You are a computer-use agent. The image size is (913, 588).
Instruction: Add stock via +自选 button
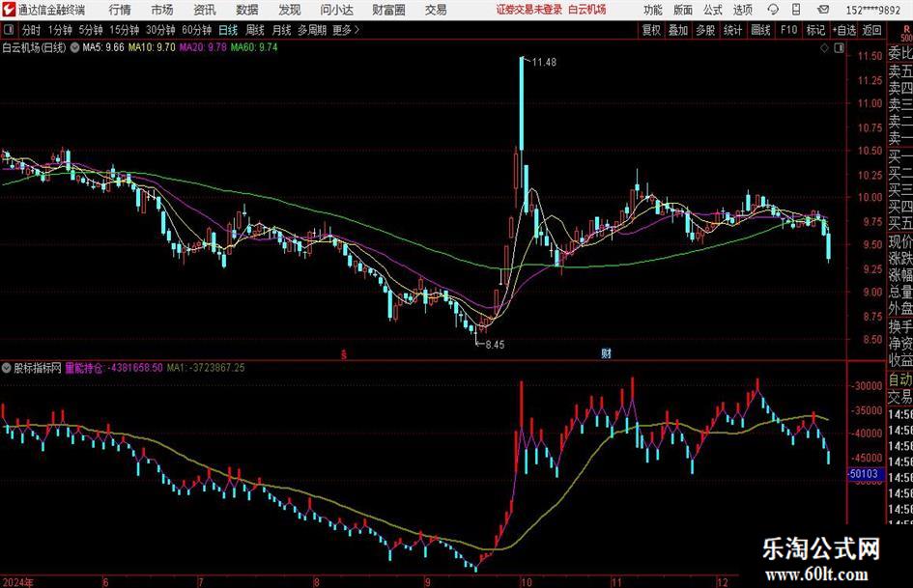coord(843,30)
